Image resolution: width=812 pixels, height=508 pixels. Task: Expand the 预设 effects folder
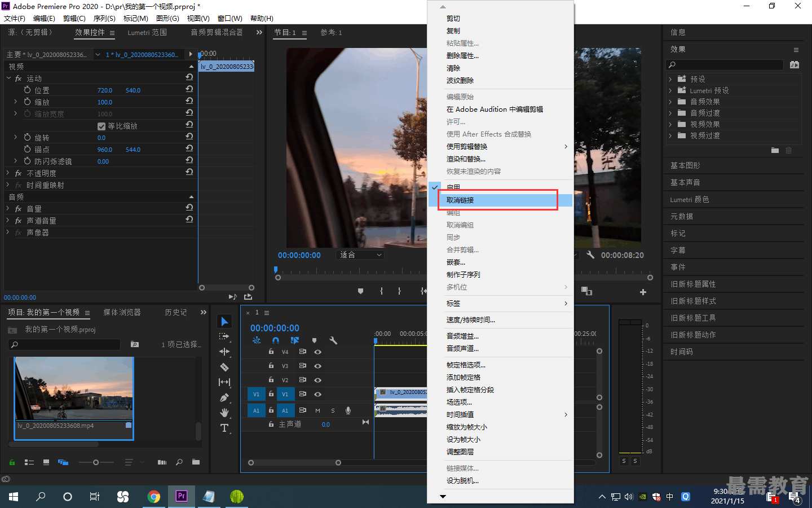click(670, 79)
